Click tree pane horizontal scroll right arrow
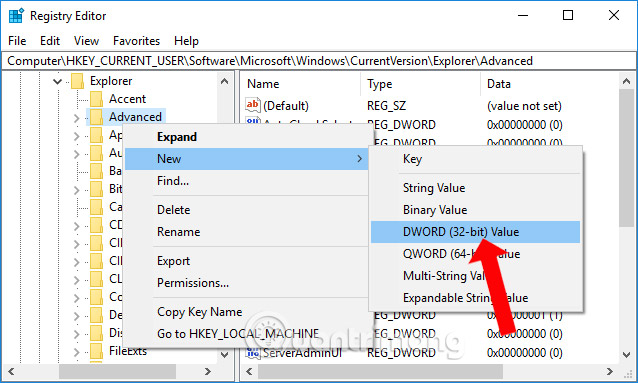Image resolution: width=638 pixels, height=383 pixels. point(208,371)
